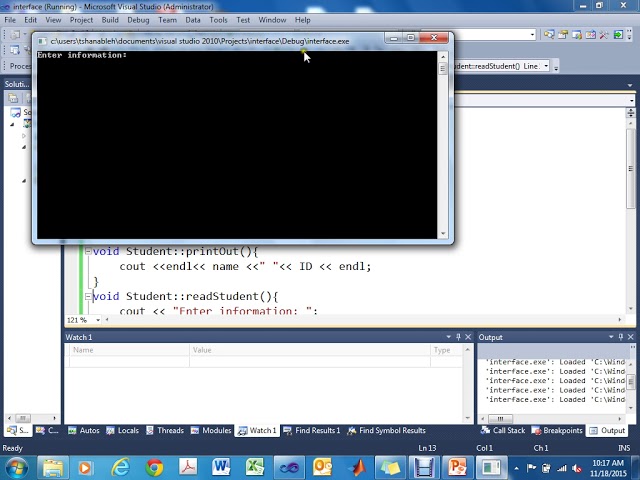Open MATLAB from the taskbar
640x480 pixels.
point(357,467)
